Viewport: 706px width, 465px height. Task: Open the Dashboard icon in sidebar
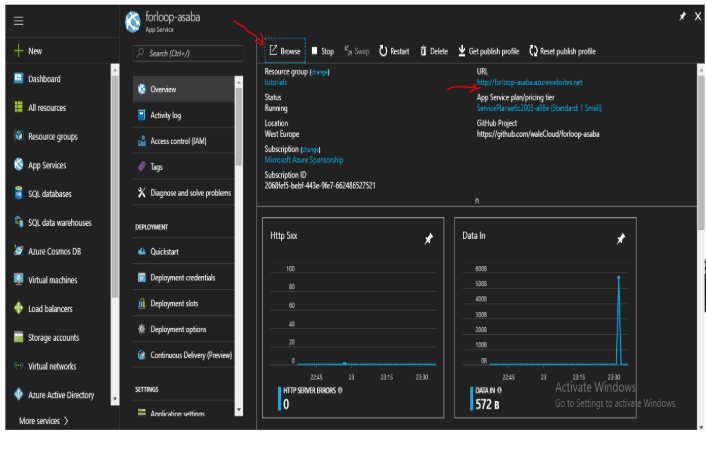click(18, 78)
